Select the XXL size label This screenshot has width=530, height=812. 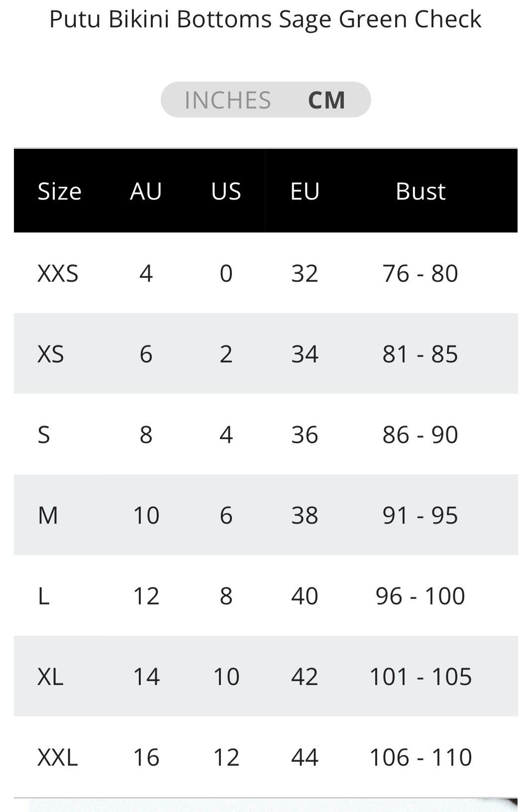(58, 757)
